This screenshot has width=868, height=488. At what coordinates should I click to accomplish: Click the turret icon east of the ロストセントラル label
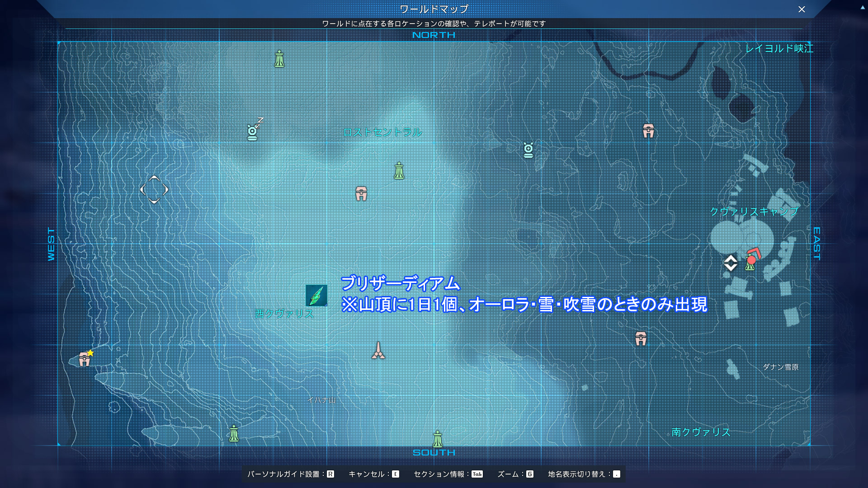point(528,150)
